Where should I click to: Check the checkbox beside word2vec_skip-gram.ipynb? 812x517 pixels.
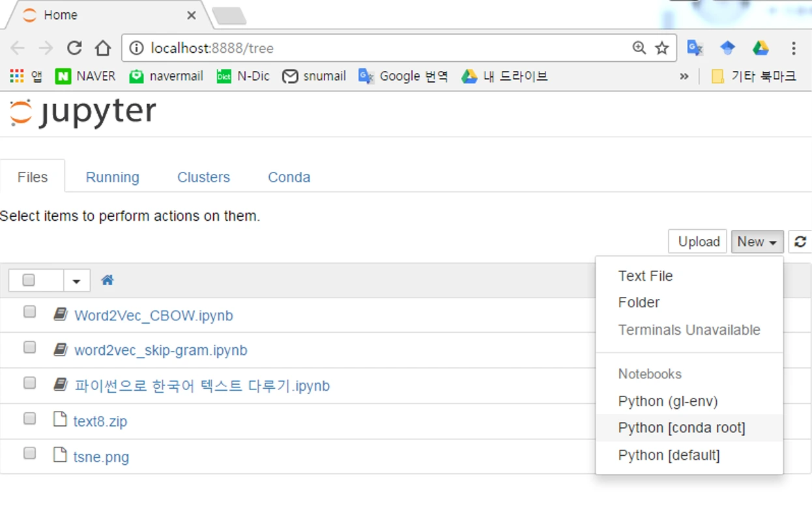tap(29, 347)
